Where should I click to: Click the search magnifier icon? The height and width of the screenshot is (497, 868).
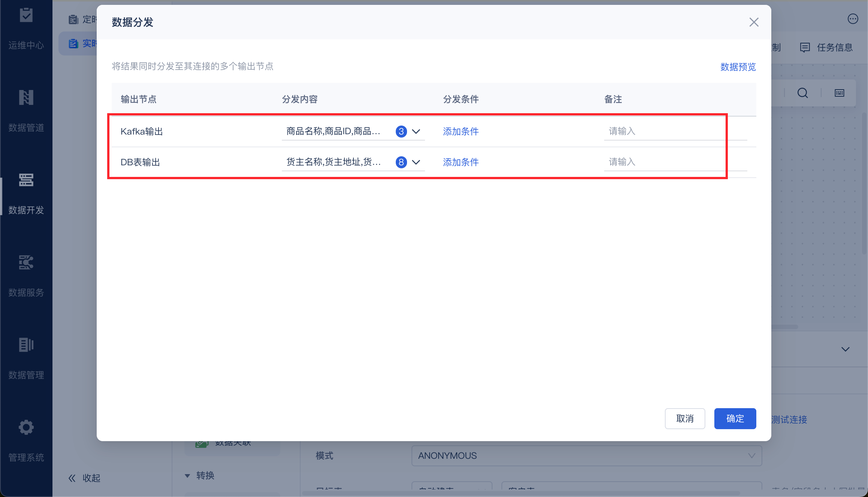(x=802, y=93)
